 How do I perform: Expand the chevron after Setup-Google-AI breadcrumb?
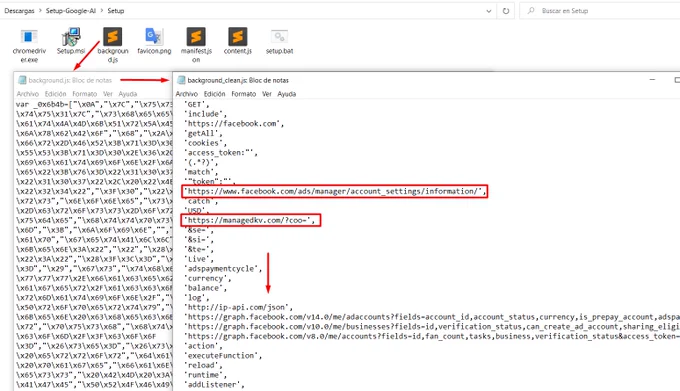(102, 11)
